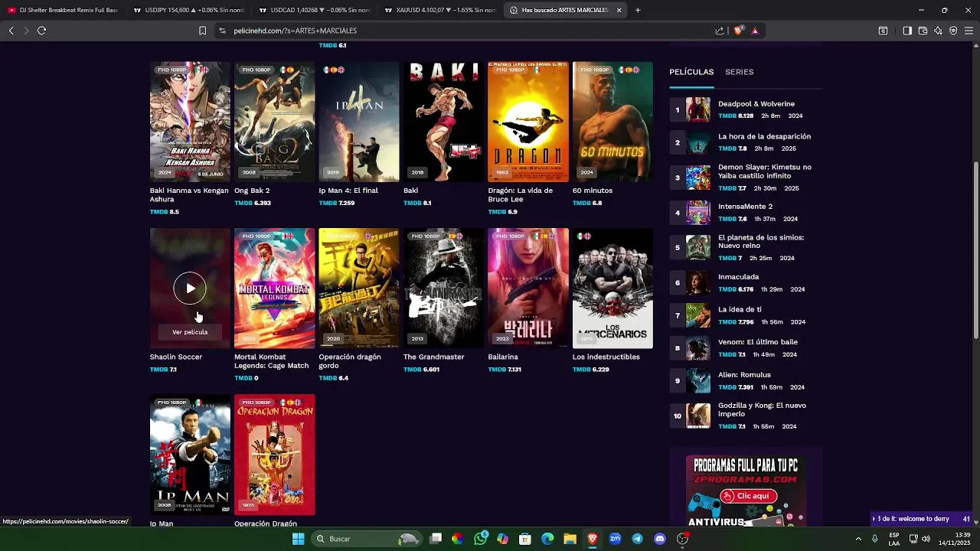Open Shaolin Soccer title link
Image resolution: width=980 pixels, height=551 pixels.
point(176,357)
